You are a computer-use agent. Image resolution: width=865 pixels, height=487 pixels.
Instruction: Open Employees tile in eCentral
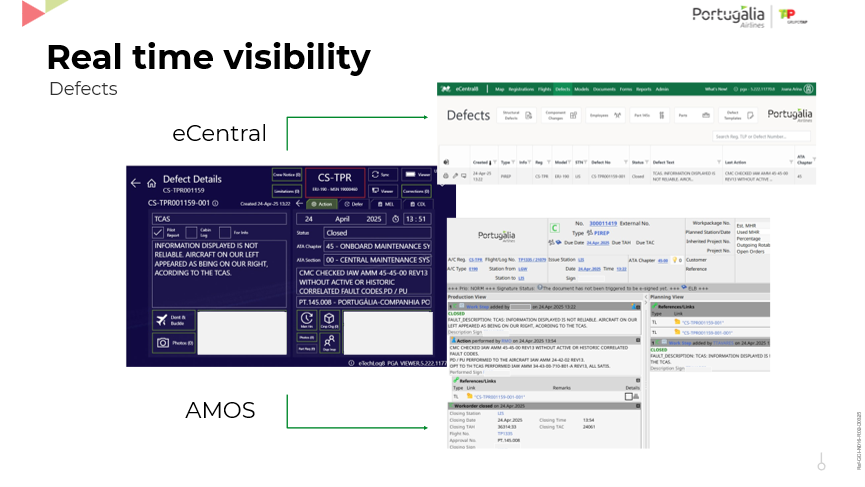click(x=605, y=115)
